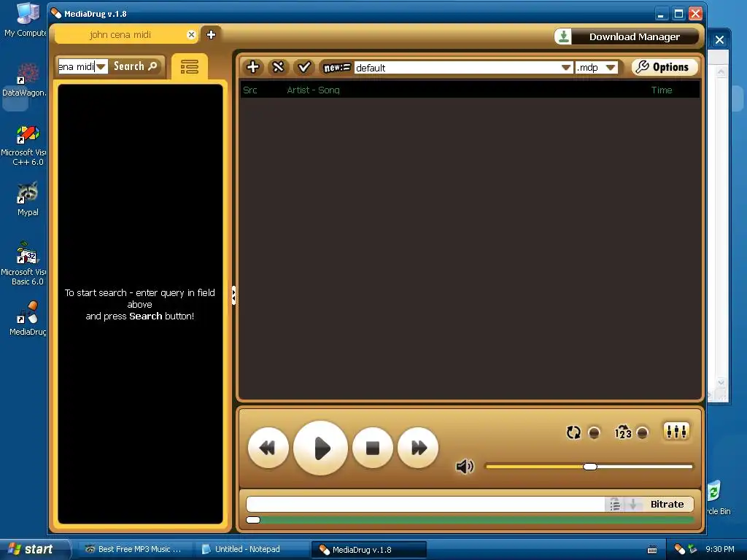Click the MediaDrug tray icon
The image size is (747, 560).
click(x=679, y=549)
